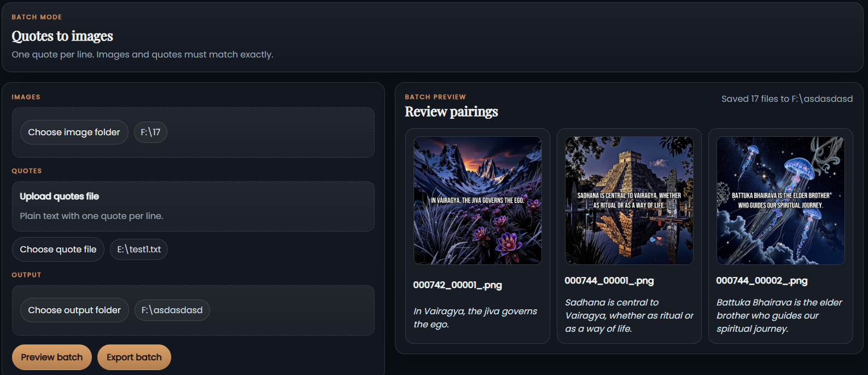This screenshot has height=375, width=868.
Task: Click the QUOTES section label
Action: [x=27, y=171]
